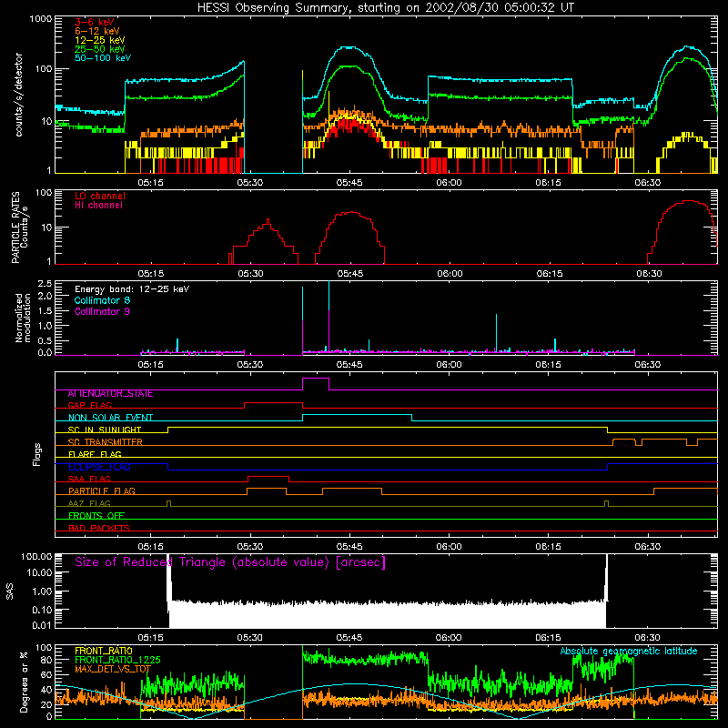Click the Degrees or % axis label
The image size is (728, 728).
[x=24, y=682]
